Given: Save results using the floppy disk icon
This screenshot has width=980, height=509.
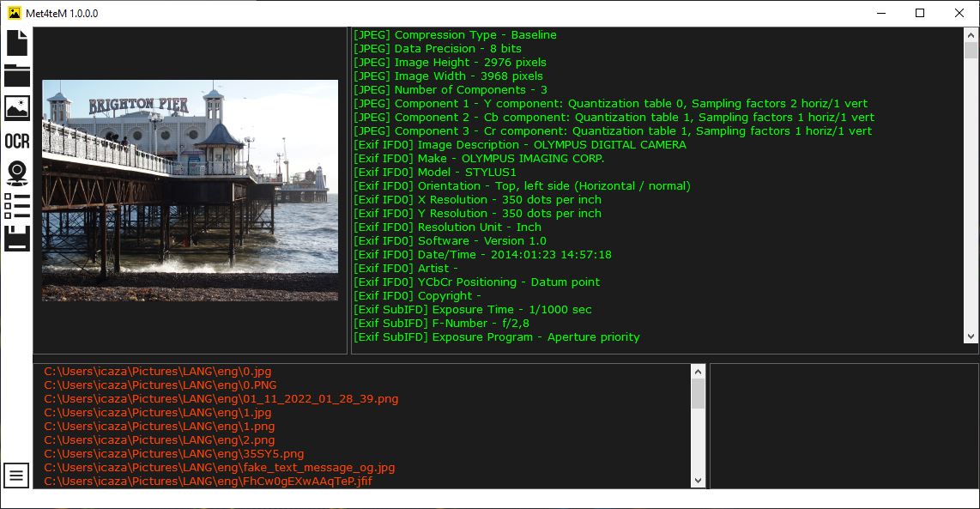Looking at the screenshot, I should click(17, 239).
